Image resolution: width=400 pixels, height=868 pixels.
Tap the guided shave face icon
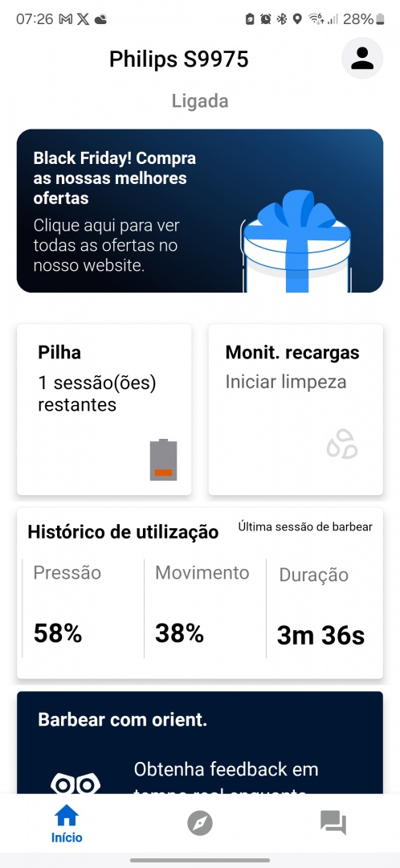point(76,784)
